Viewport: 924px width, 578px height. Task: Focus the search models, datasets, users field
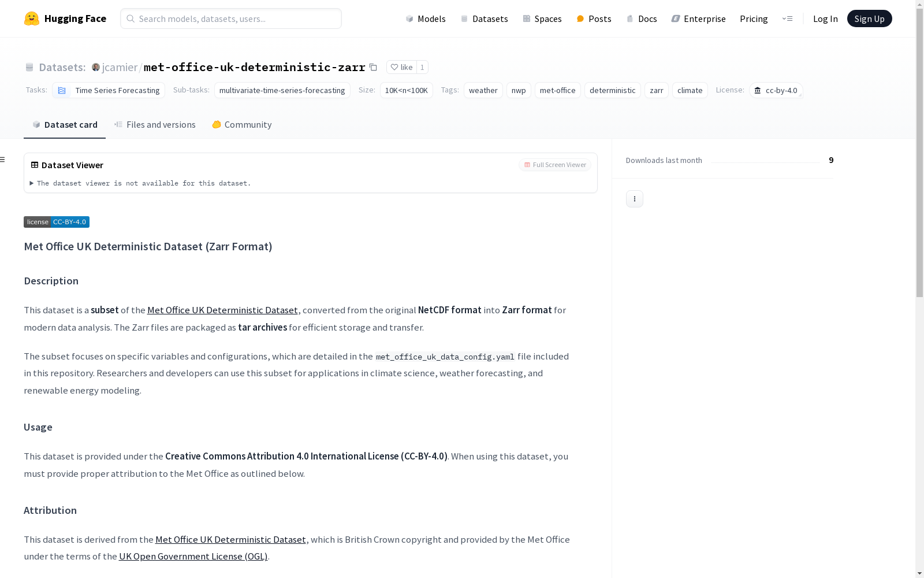point(231,18)
